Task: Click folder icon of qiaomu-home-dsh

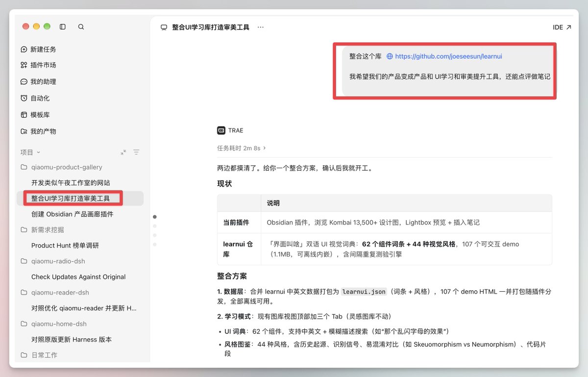Action: tap(24, 324)
